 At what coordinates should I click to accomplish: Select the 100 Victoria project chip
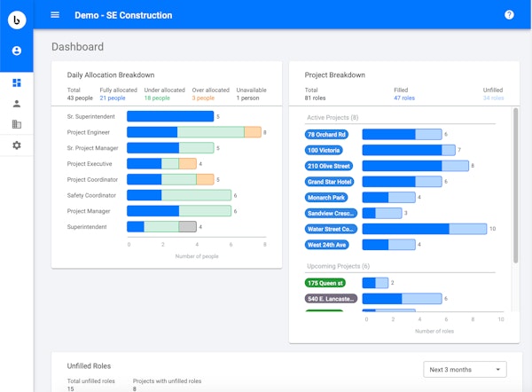(x=325, y=150)
